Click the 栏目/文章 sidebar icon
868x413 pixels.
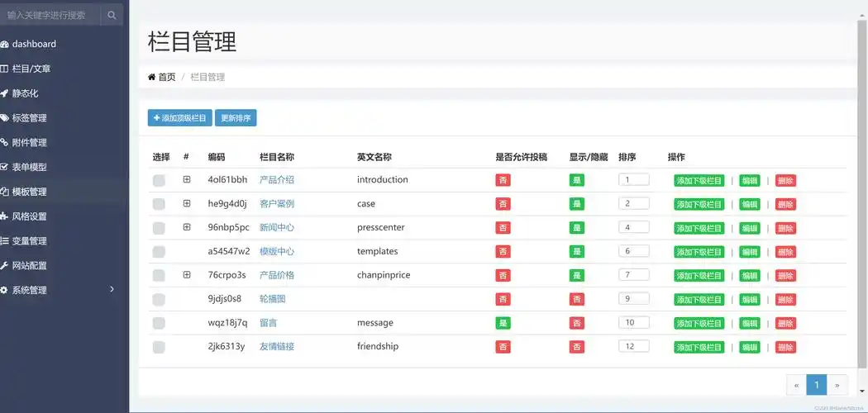(4, 69)
